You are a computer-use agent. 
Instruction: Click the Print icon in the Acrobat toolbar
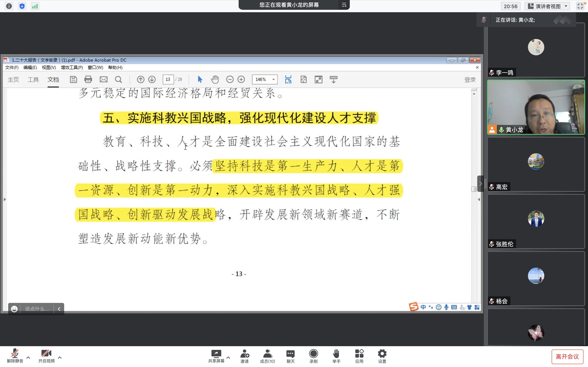click(x=88, y=79)
